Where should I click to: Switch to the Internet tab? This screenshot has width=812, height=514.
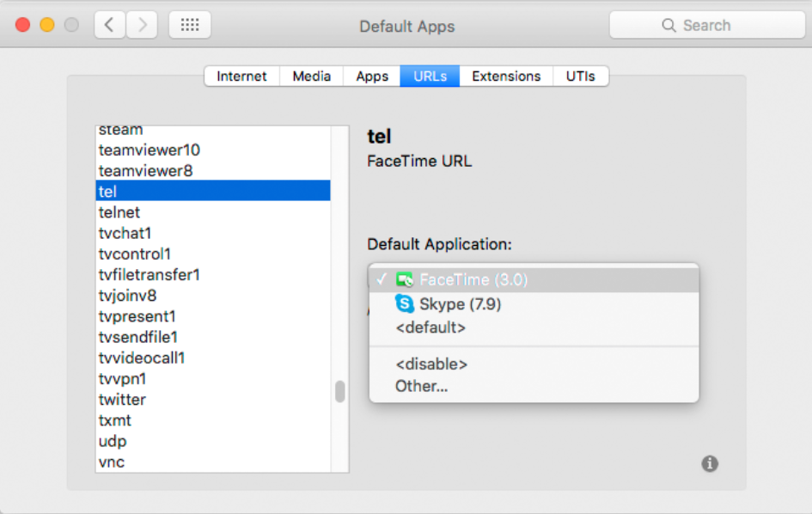241,76
